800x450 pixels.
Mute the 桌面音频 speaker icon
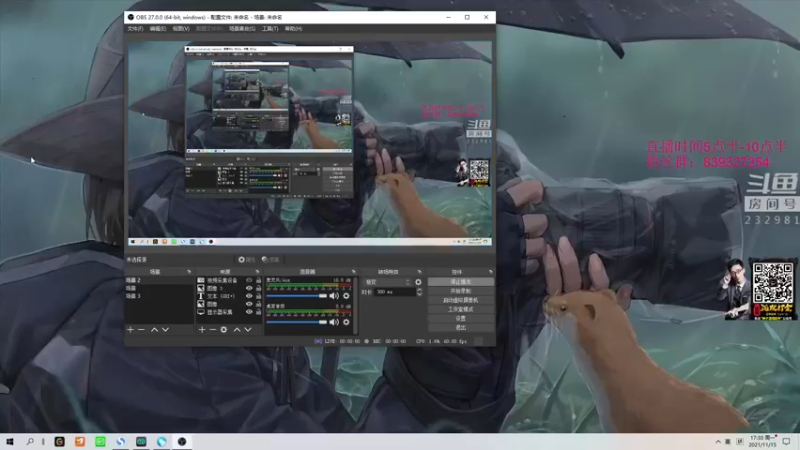coord(334,322)
